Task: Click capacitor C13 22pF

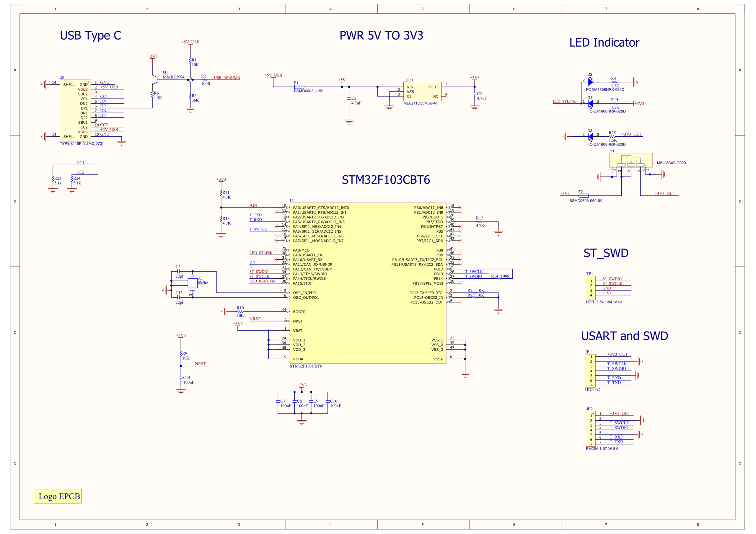Action: click(178, 297)
